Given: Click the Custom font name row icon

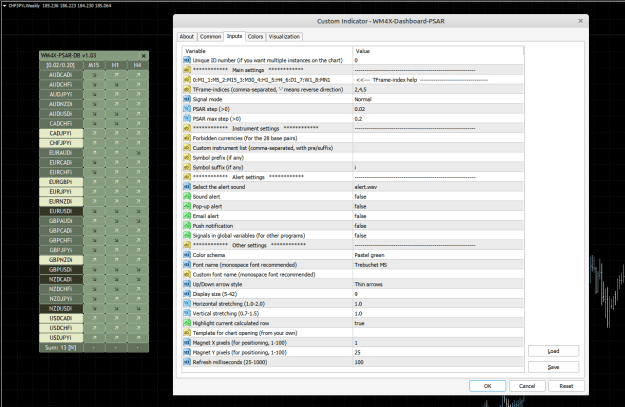Looking at the screenshot, I should click(x=187, y=274).
